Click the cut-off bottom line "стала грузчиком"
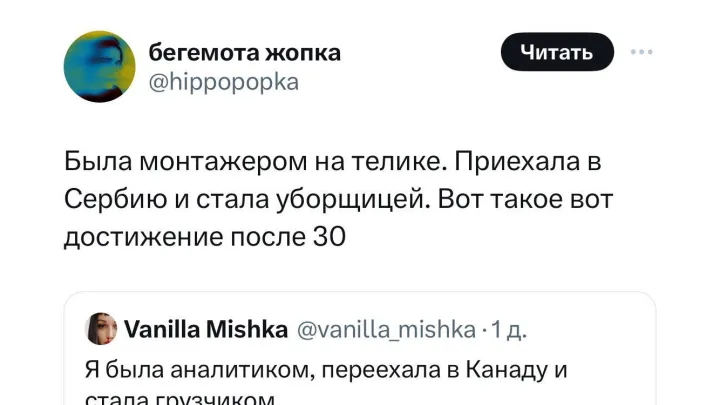Viewport: 720px width, 405px height. [179, 398]
